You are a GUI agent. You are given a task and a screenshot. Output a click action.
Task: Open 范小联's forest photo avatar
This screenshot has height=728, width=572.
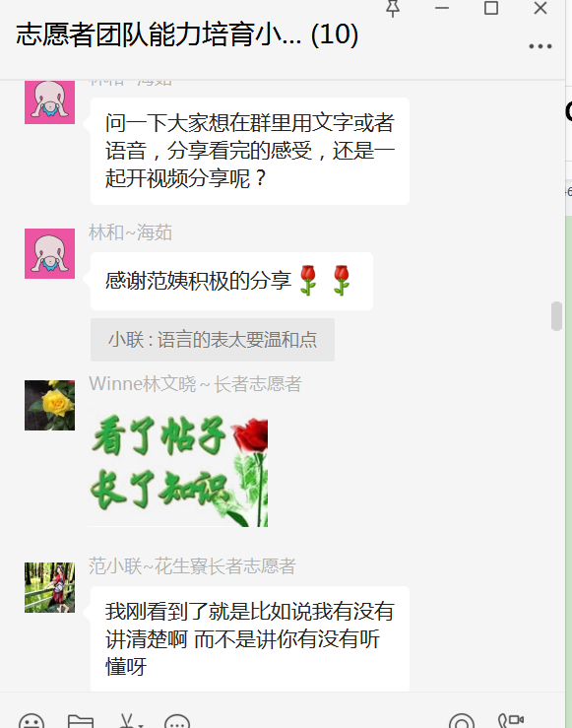(49, 587)
